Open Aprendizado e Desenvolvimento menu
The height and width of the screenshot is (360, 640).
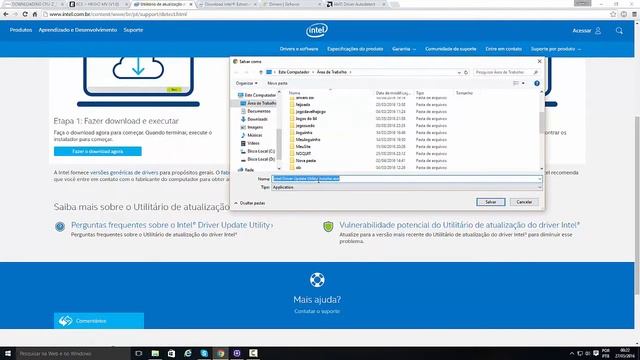pyautogui.click(x=78, y=30)
